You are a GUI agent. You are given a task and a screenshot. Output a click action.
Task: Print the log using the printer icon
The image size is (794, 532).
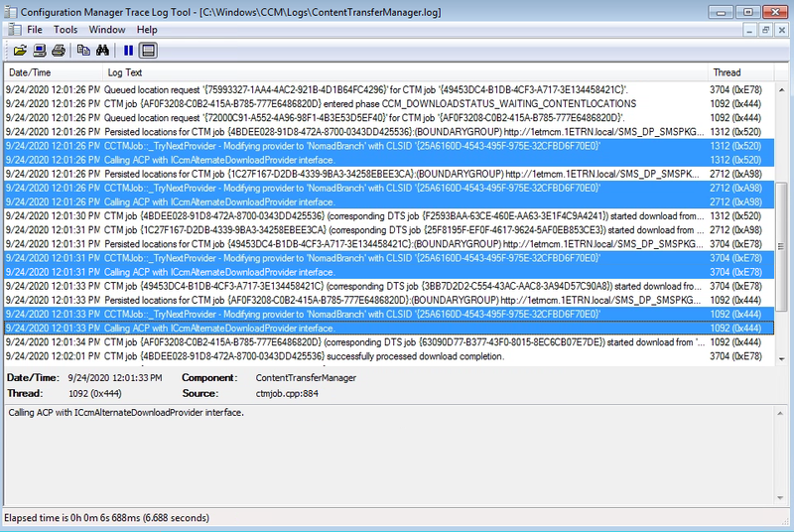coord(59,51)
